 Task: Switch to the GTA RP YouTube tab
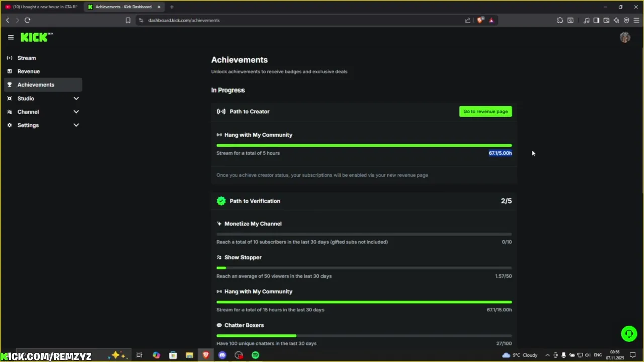[41, 7]
